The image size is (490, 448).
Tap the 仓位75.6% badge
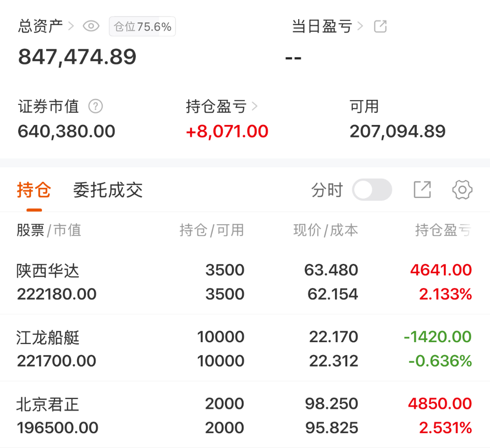tap(142, 27)
